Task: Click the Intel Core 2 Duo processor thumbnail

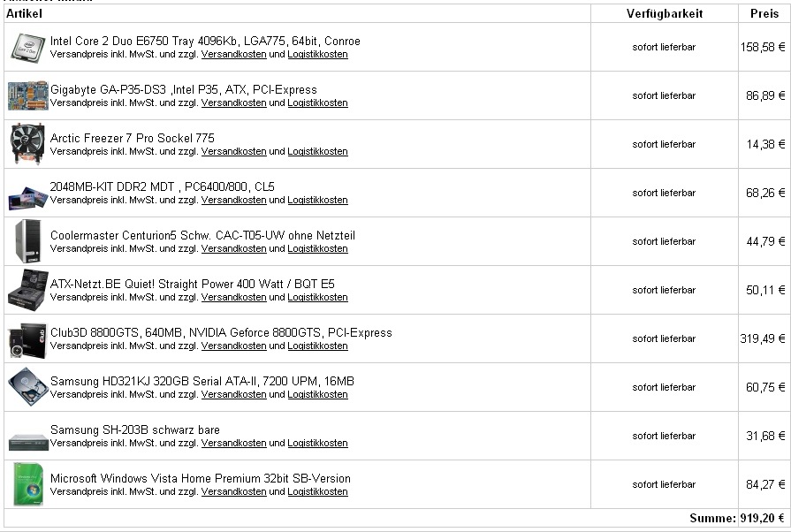Action: 28,47
